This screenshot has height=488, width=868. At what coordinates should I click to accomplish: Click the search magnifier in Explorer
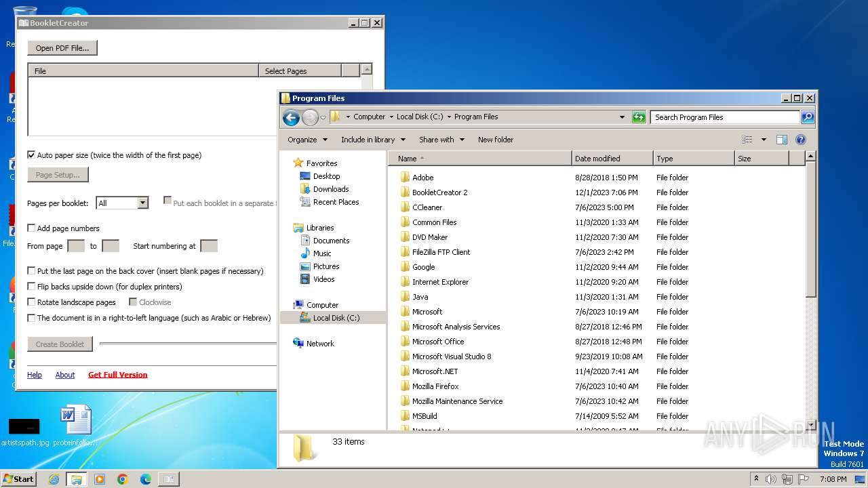807,117
